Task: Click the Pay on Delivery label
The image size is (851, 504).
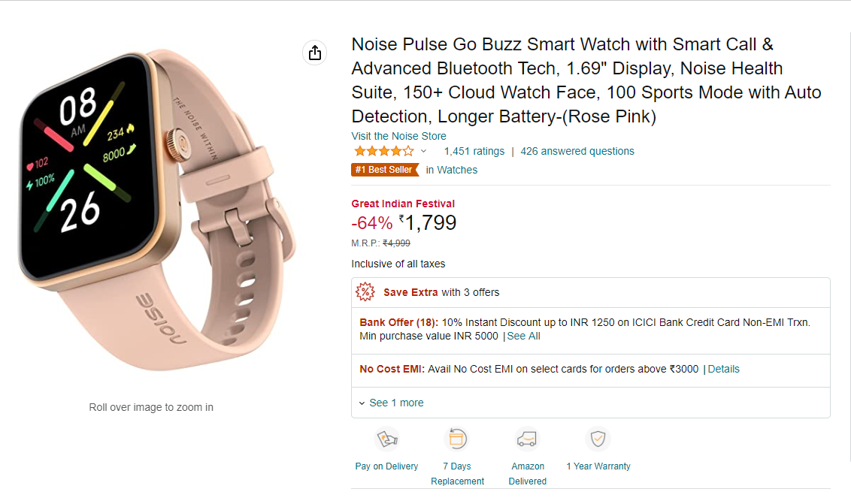Action: pyautogui.click(x=386, y=466)
